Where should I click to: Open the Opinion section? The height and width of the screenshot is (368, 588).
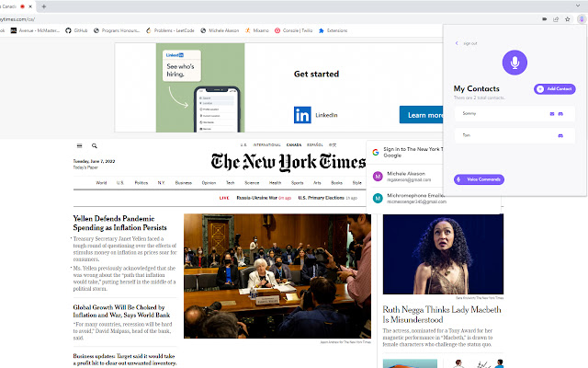(x=209, y=183)
